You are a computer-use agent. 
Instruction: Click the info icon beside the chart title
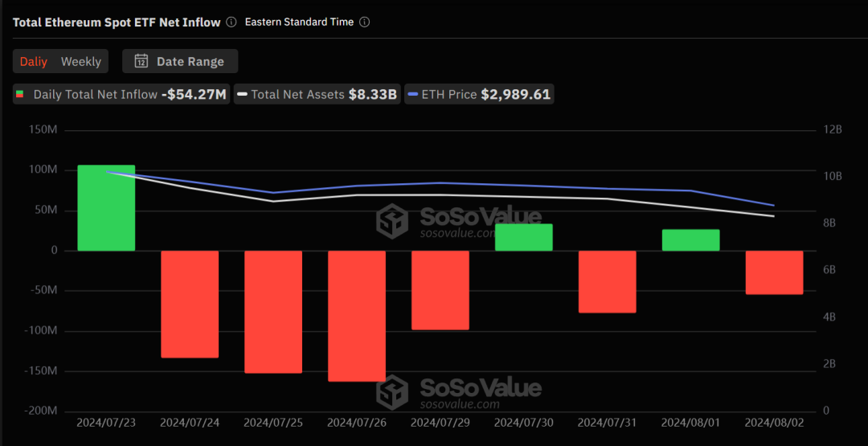231,23
